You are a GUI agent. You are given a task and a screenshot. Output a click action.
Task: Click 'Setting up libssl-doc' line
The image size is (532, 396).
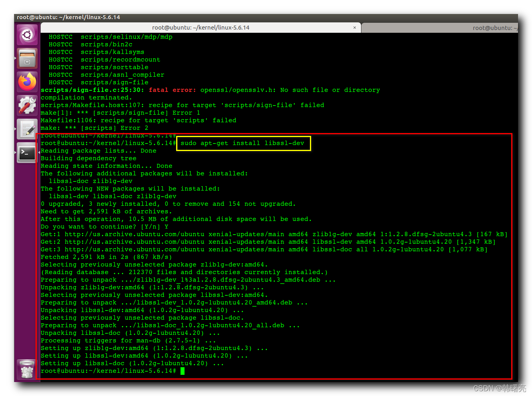132,363
